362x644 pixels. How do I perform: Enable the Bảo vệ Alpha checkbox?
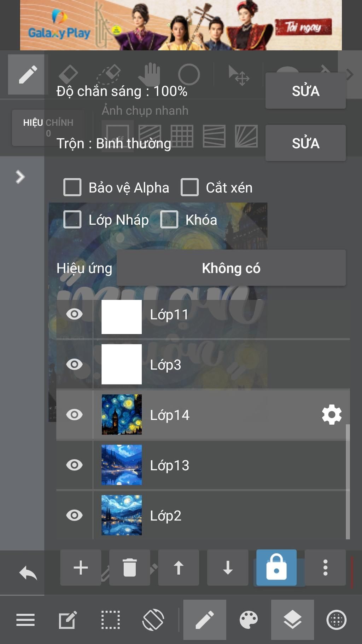click(72, 187)
